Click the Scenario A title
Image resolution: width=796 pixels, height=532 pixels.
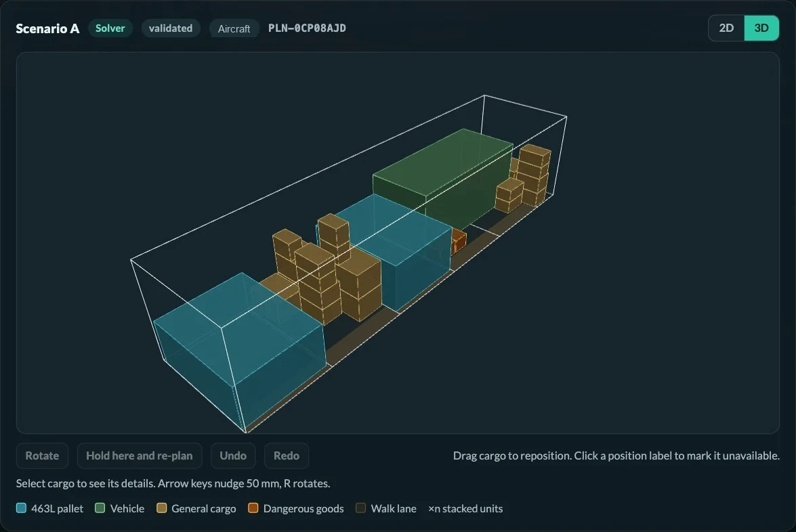coord(47,28)
